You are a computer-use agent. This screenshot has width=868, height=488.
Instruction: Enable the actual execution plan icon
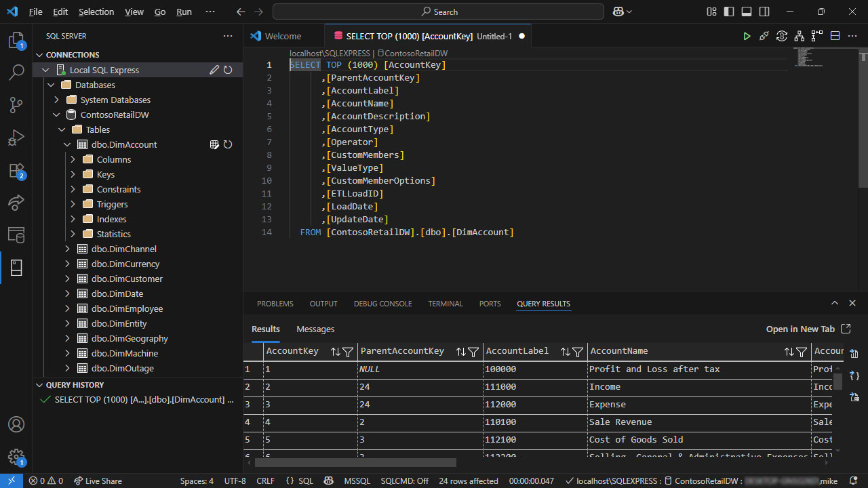click(x=817, y=36)
